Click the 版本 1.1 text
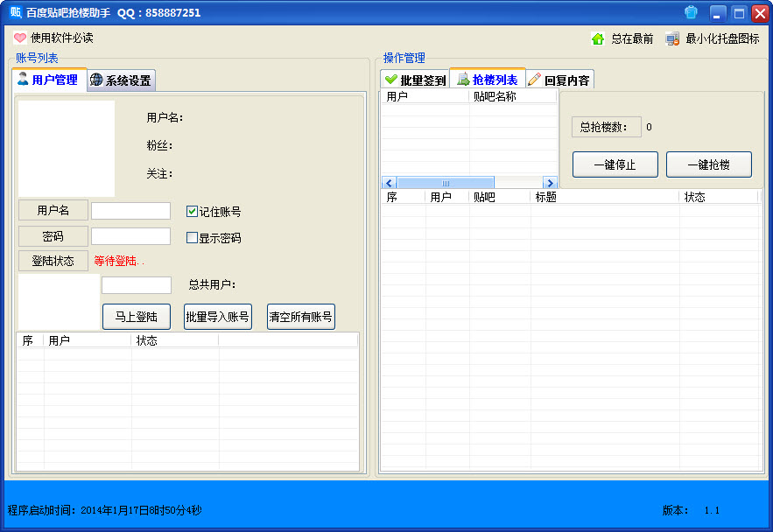 coord(691,510)
